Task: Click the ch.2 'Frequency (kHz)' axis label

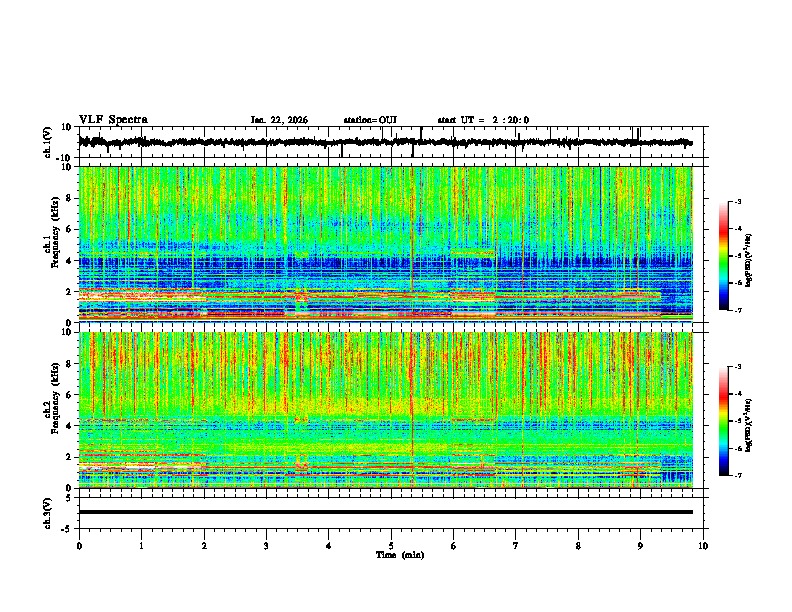Action: pos(55,398)
